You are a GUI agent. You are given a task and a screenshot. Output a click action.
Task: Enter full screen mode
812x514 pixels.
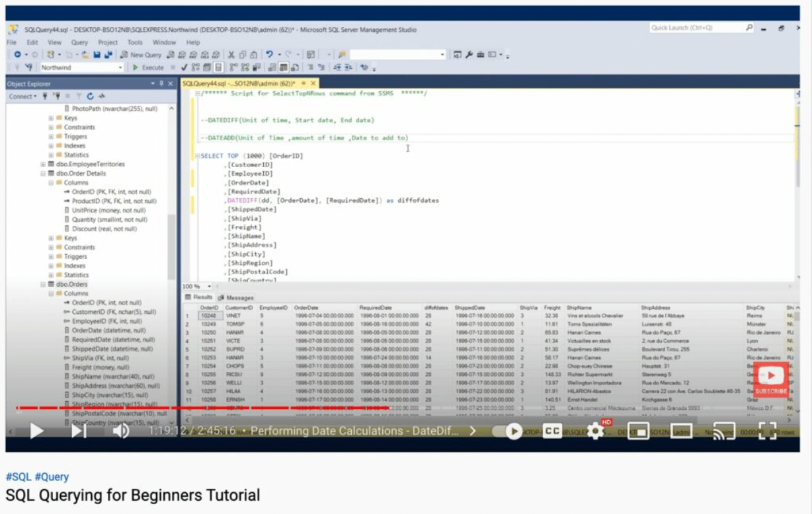767,431
